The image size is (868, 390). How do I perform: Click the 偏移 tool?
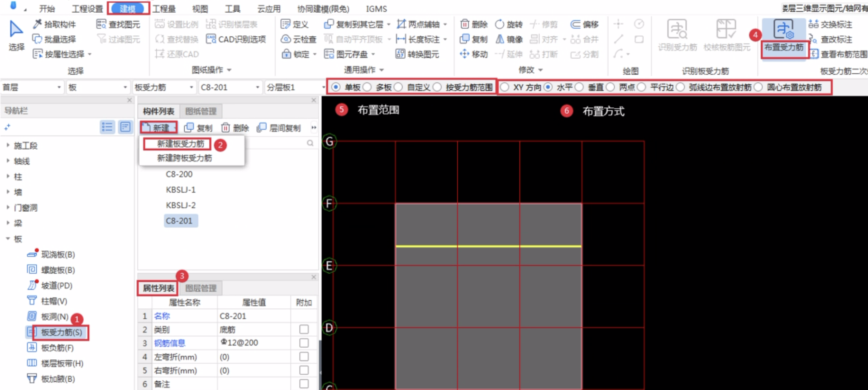point(585,24)
